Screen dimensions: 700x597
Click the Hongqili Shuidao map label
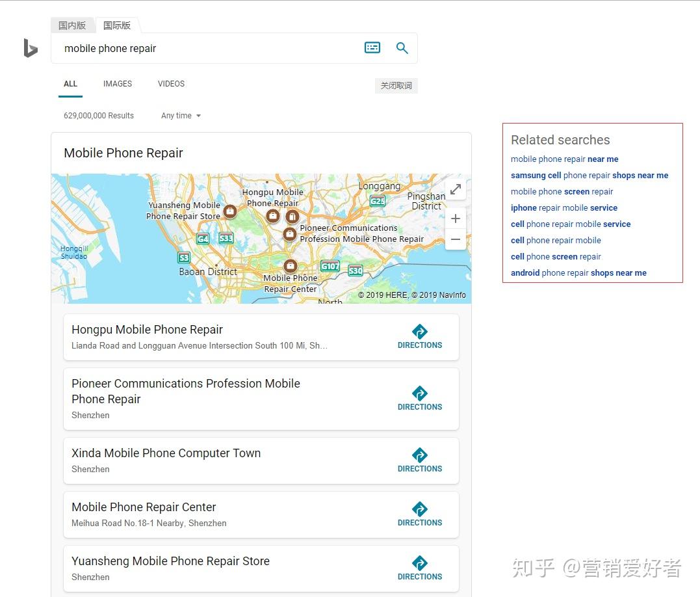(x=74, y=252)
